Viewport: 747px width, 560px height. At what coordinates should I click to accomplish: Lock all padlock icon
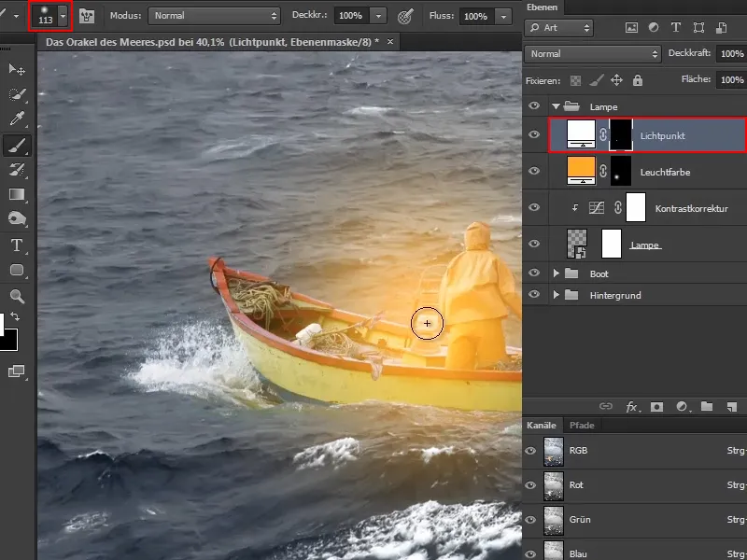(x=638, y=80)
